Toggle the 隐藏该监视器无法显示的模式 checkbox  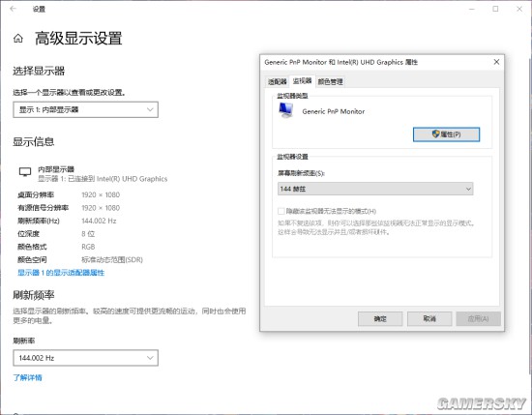coord(281,211)
